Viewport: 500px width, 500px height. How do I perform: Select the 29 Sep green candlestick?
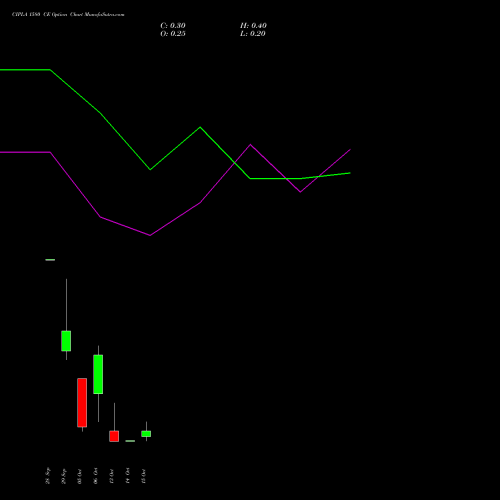click(x=66, y=341)
